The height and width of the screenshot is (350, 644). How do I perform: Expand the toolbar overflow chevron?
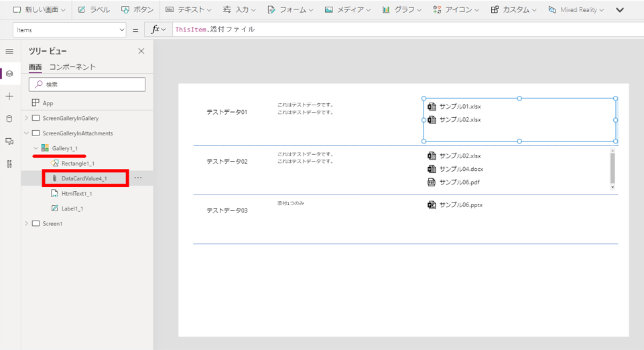620,10
